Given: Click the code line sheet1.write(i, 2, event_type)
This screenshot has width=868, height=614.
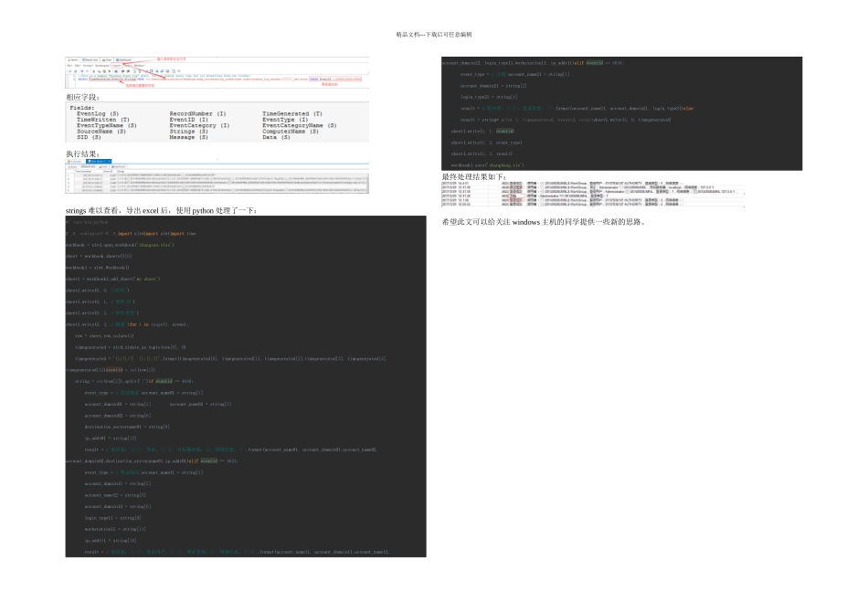Looking at the screenshot, I should 487,143.
